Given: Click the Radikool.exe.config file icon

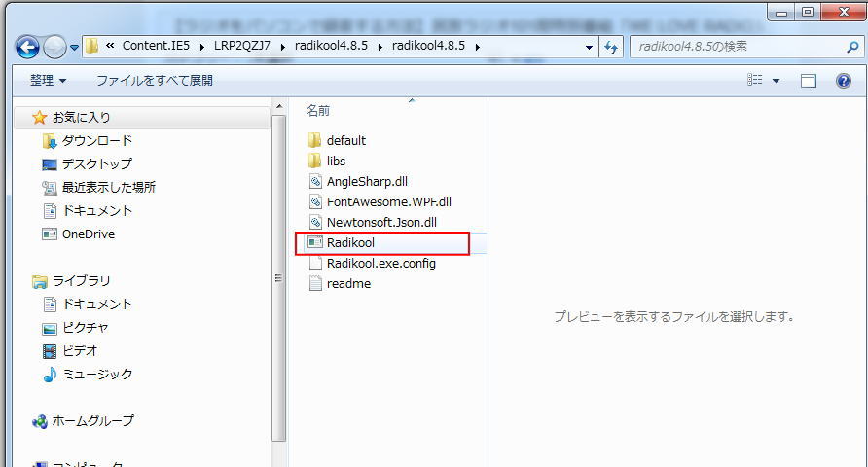Looking at the screenshot, I should tap(315, 264).
